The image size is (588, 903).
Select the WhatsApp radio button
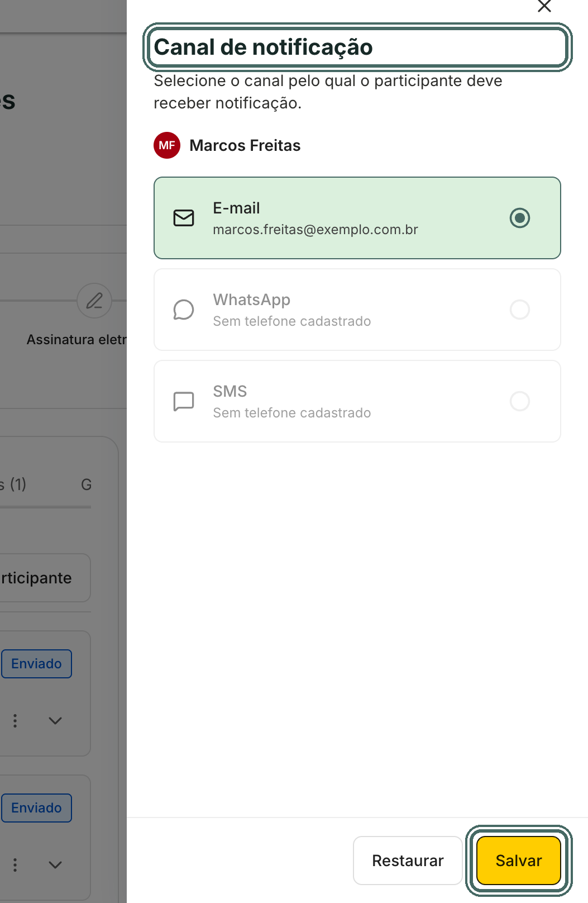tap(520, 310)
